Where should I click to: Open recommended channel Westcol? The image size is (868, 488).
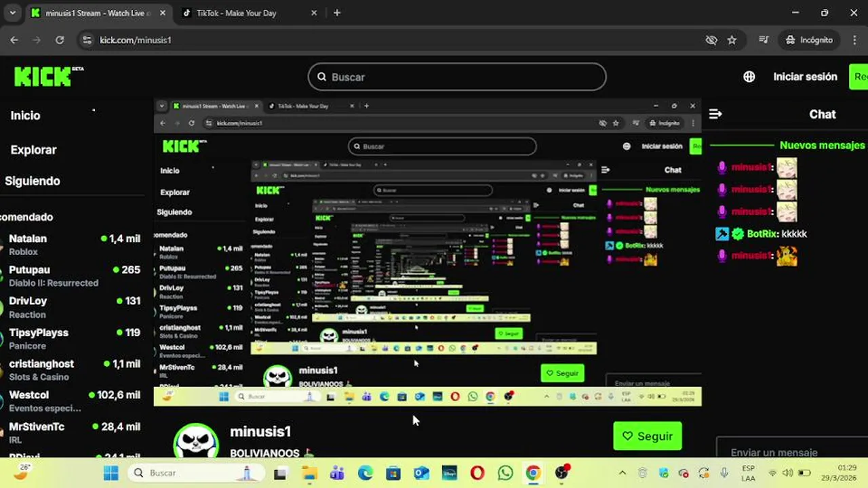click(72, 401)
